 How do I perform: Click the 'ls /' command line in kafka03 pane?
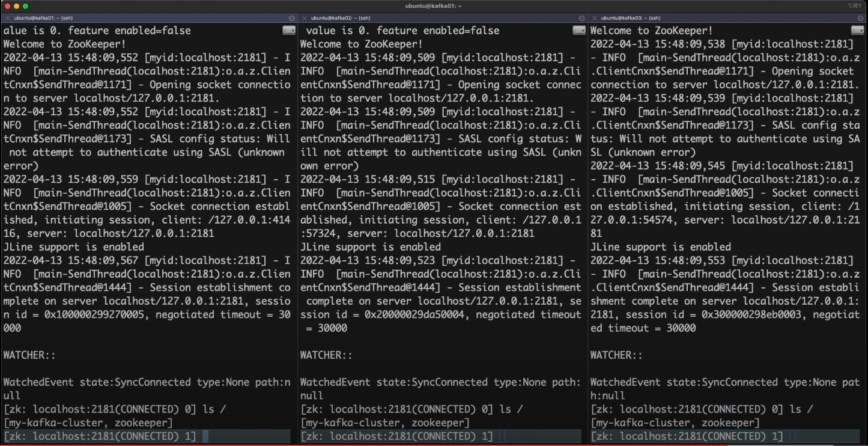click(702, 409)
